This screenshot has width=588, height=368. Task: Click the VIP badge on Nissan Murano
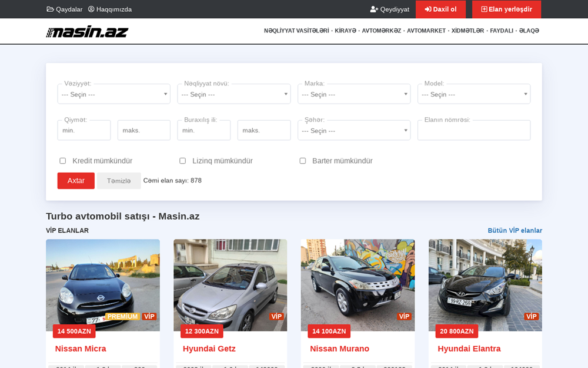404,317
